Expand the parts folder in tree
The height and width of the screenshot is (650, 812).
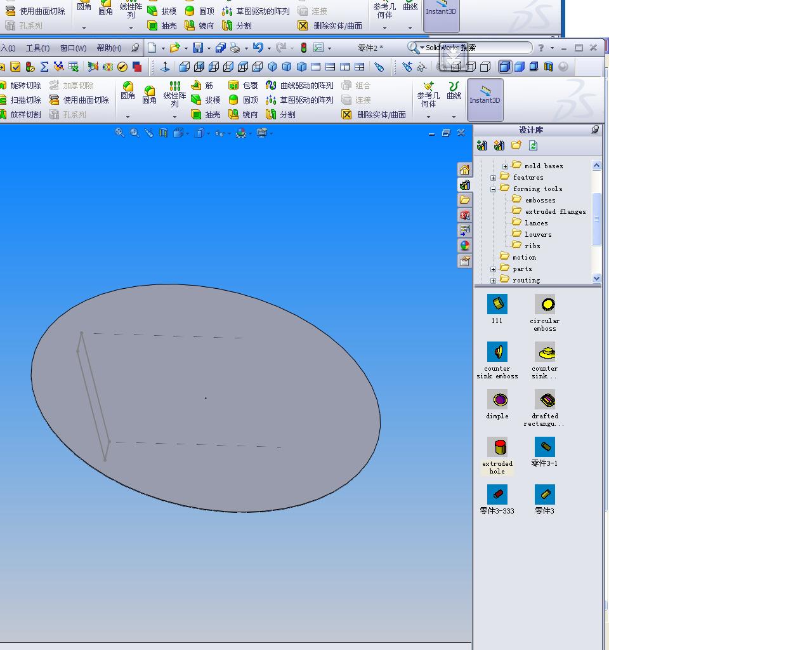click(x=494, y=269)
